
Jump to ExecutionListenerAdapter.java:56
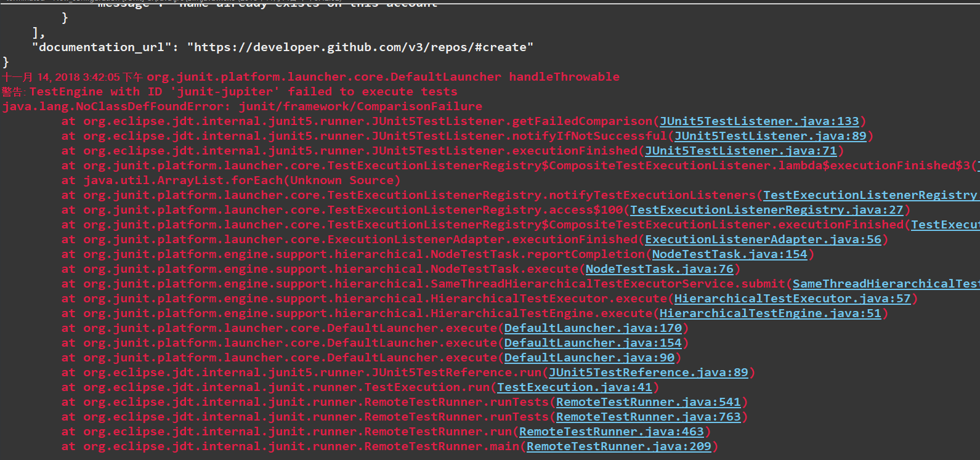(763, 240)
